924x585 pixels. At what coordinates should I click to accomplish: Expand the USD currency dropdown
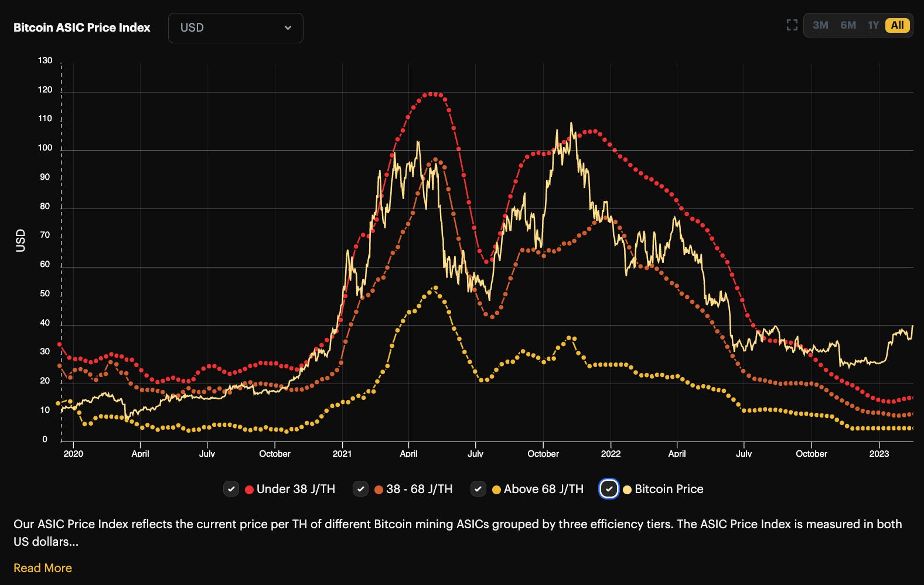coord(236,28)
